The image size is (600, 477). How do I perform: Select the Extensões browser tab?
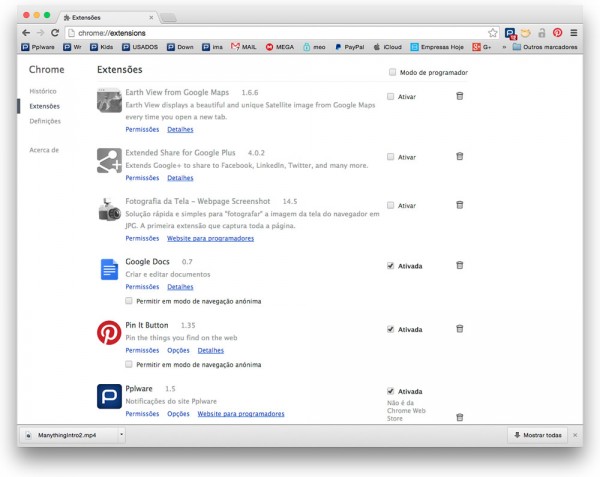(106, 18)
